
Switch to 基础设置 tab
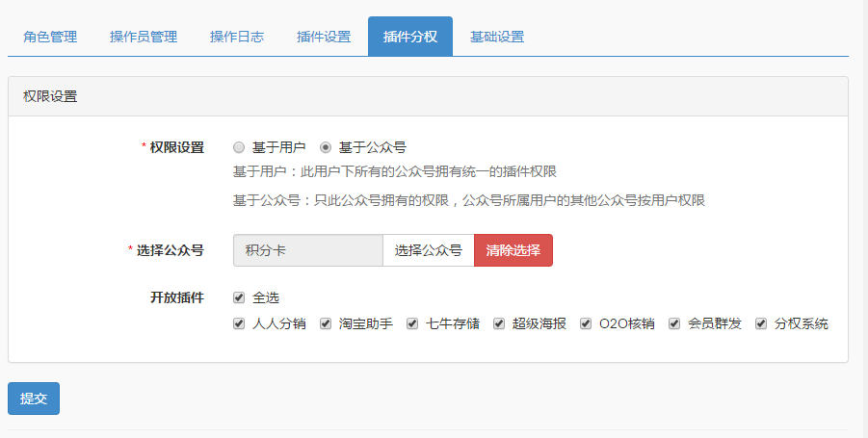click(x=497, y=37)
